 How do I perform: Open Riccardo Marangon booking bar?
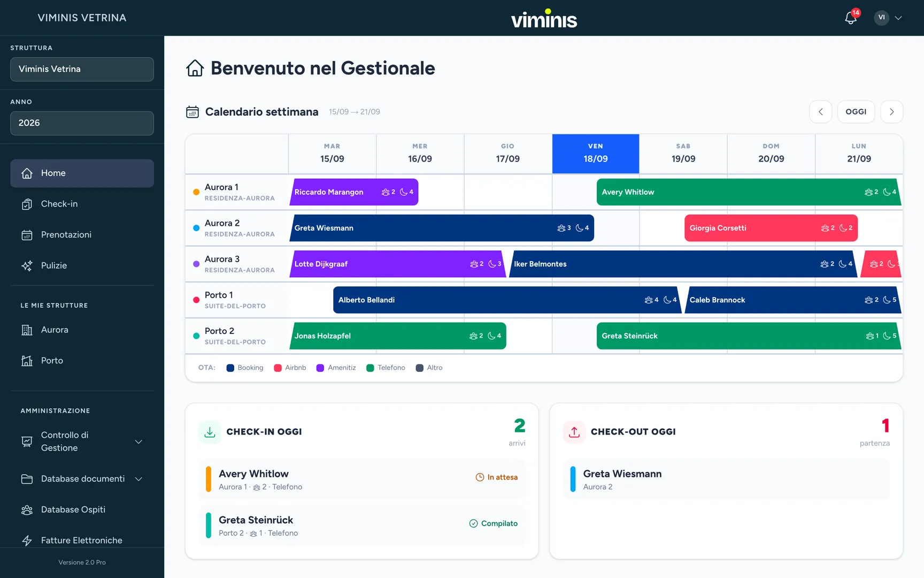[x=353, y=192]
